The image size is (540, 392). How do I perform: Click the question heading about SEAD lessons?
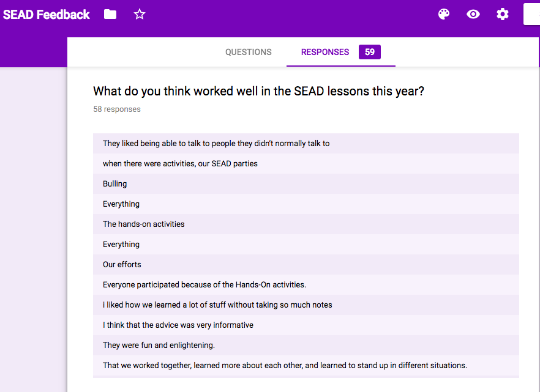(258, 91)
